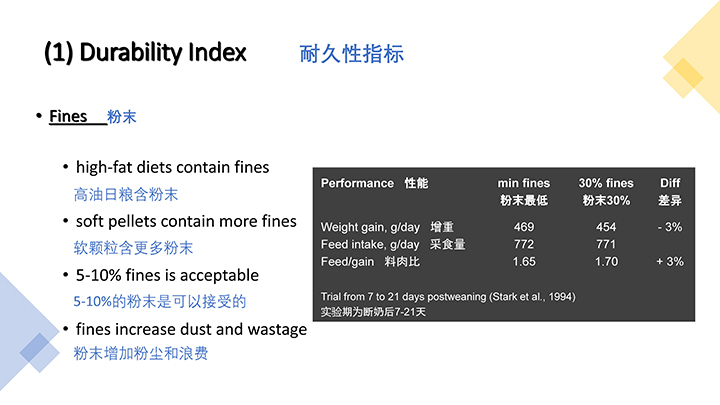
Task: Click the "30% fines" column header
Action: click(606, 183)
